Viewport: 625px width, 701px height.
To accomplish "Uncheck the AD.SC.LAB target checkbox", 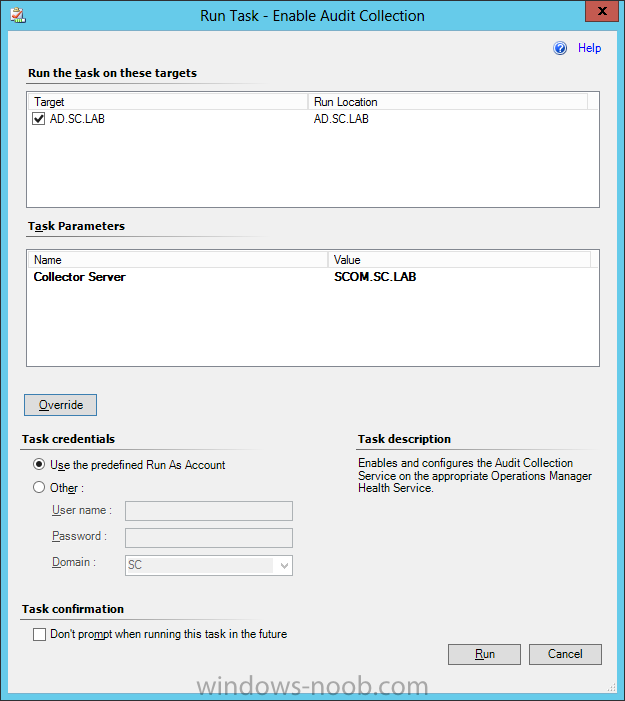I will click(x=39, y=119).
